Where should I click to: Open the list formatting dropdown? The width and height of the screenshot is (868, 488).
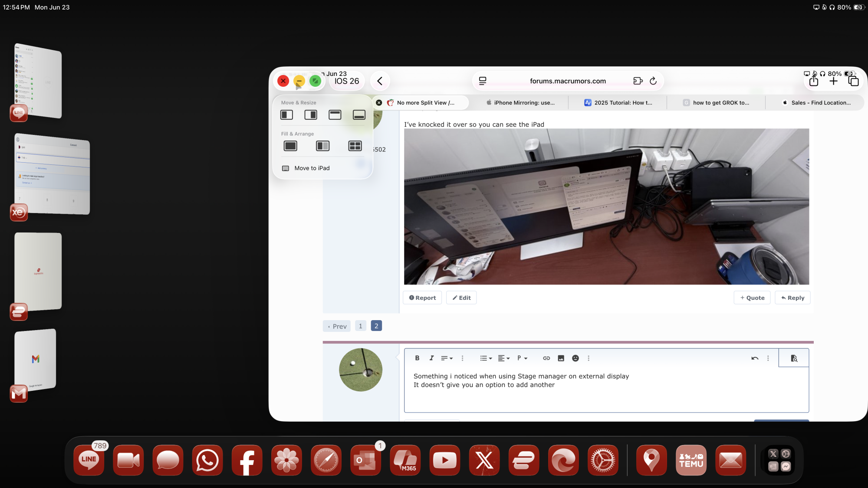point(486,358)
